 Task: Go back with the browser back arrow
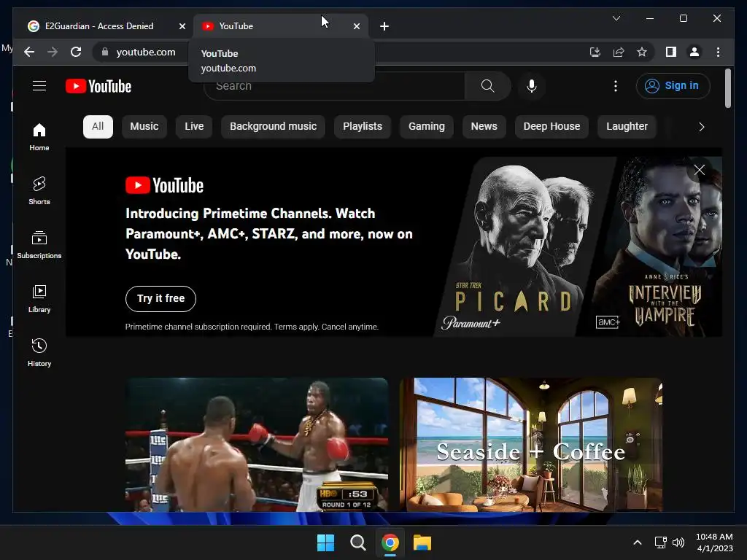(29, 52)
